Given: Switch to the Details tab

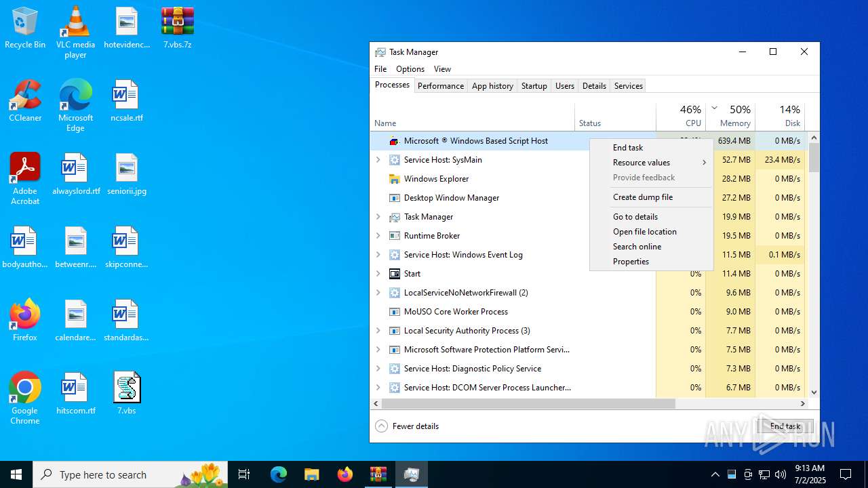Looking at the screenshot, I should click(x=594, y=86).
